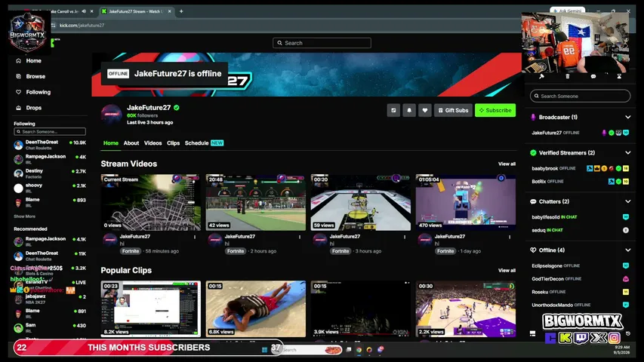
Task: Open Destiny channel in Following list
Action: 50,173
